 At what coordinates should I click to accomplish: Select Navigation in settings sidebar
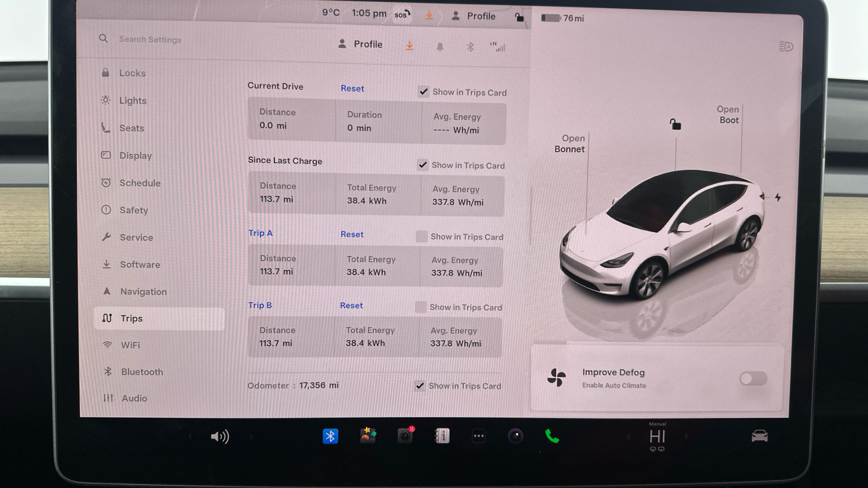coord(143,292)
